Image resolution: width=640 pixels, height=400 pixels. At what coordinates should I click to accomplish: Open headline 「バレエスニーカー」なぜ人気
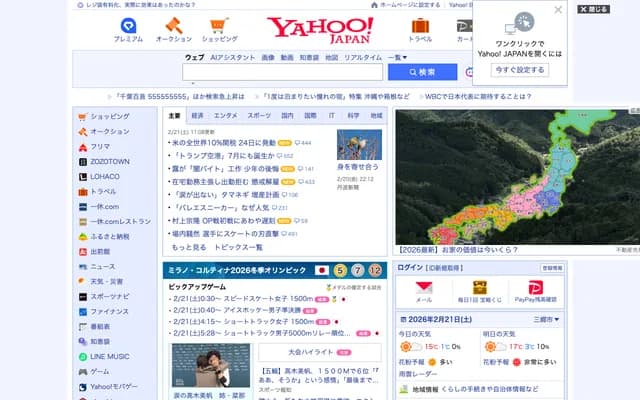click(x=221, y=208)
